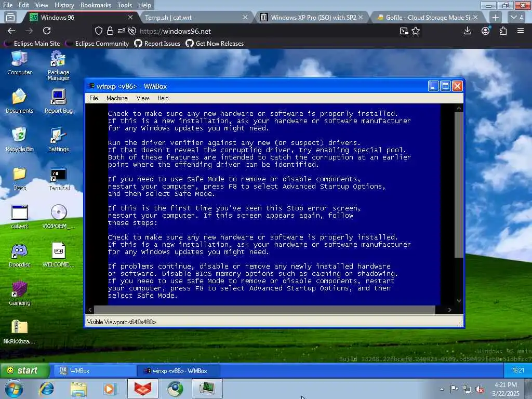Open the Docs folder icon

[19, 178]
